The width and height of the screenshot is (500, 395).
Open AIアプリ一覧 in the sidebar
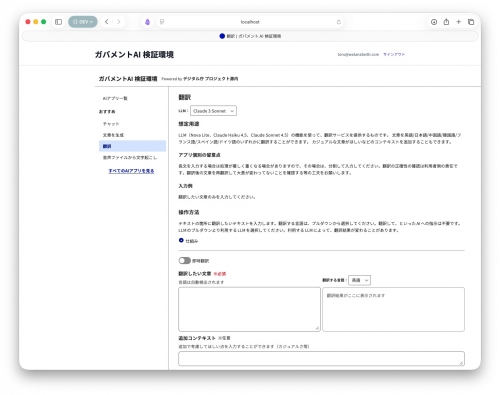coord(115,98)
